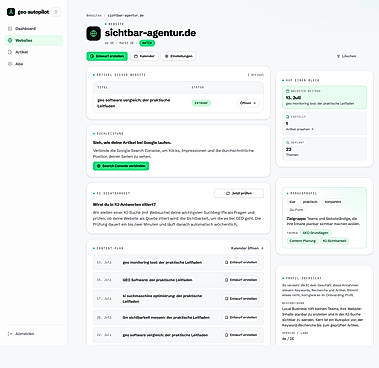Click the trash icon next to Löschen
Viewport: 379px width, 368px height.
pos(338,56)
